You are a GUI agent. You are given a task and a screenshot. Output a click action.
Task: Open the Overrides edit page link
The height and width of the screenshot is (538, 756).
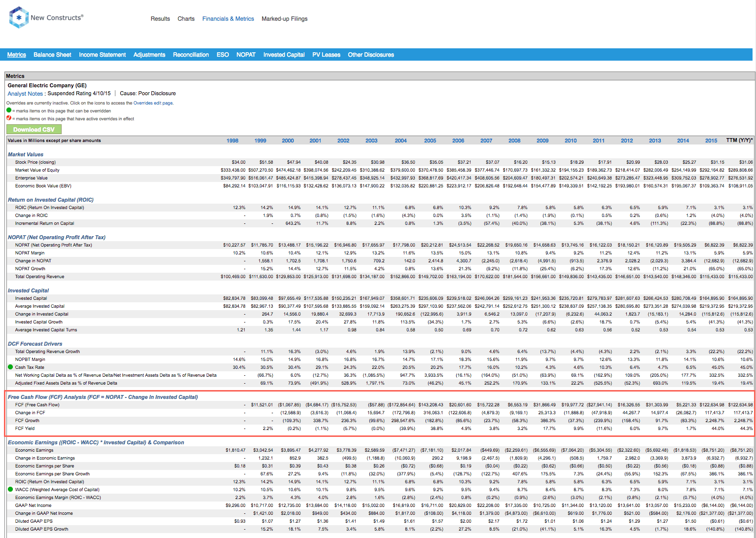coord(153,103)
